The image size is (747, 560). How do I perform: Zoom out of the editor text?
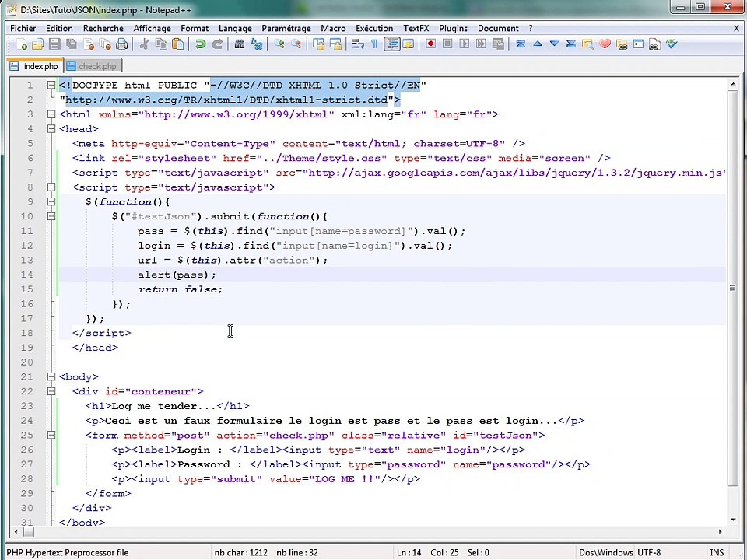[x=296, y=44]
